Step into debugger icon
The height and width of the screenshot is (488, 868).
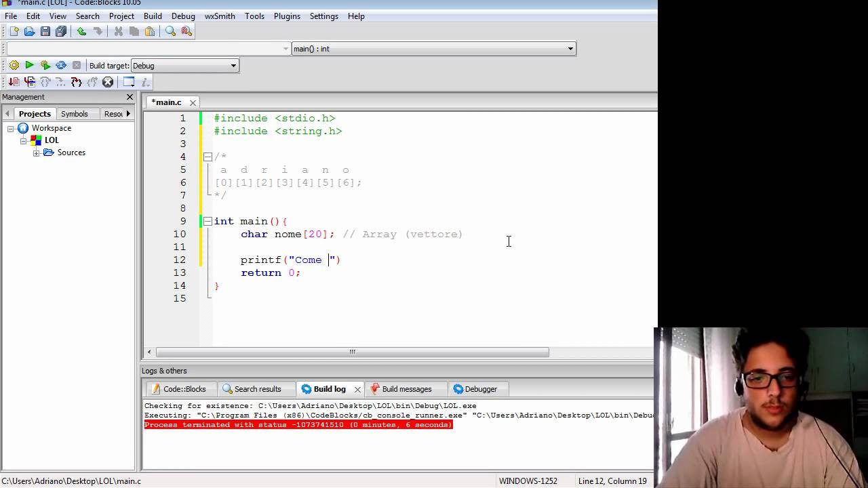(x=76, y=82)
